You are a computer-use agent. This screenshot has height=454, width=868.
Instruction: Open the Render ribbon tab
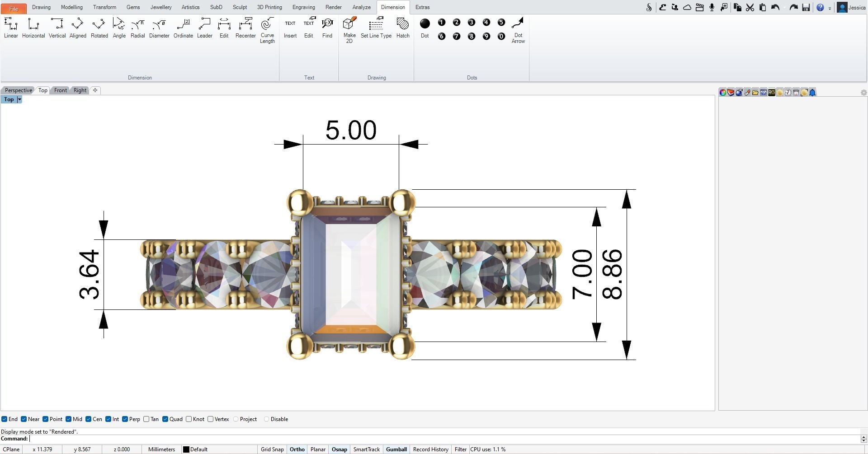pos(334,7)
